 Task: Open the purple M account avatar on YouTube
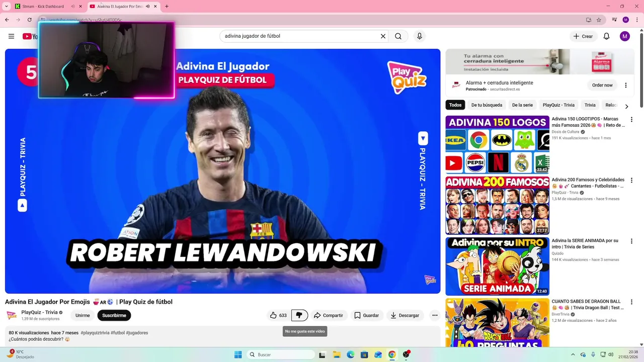coord(625,36)
